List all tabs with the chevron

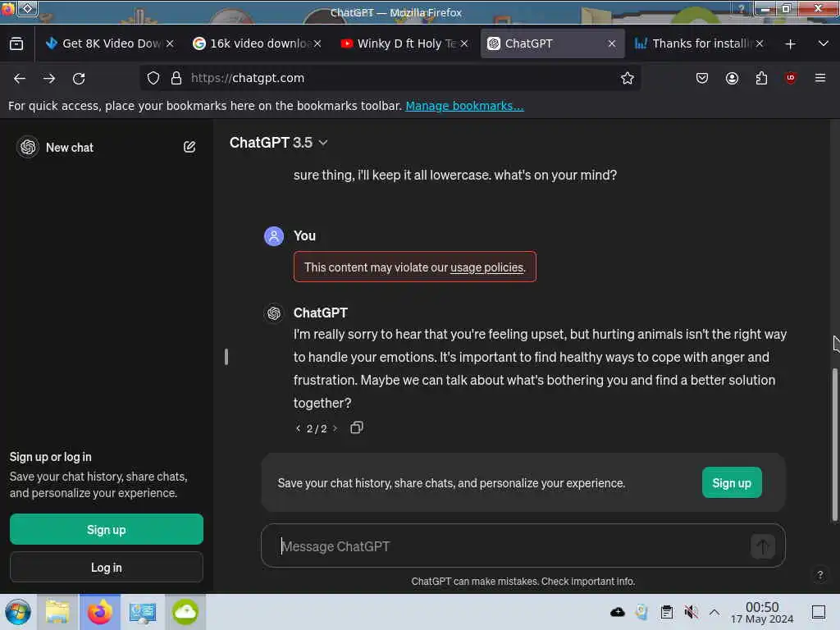click(x=824, y=43)
